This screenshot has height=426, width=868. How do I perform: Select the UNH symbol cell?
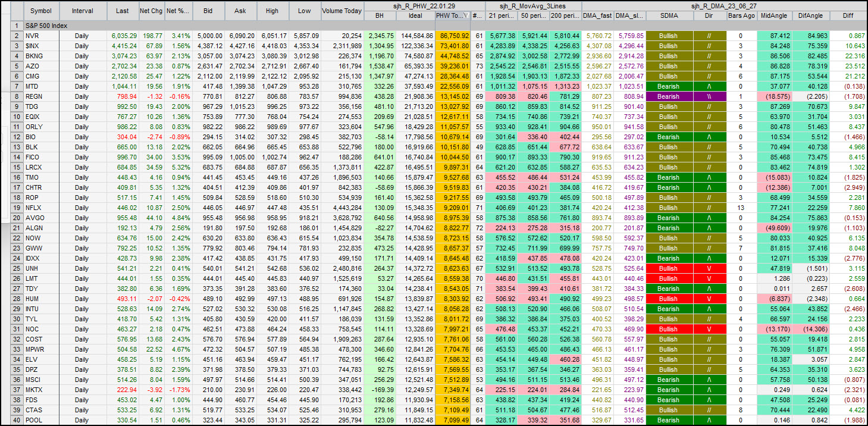pos(41,268)
